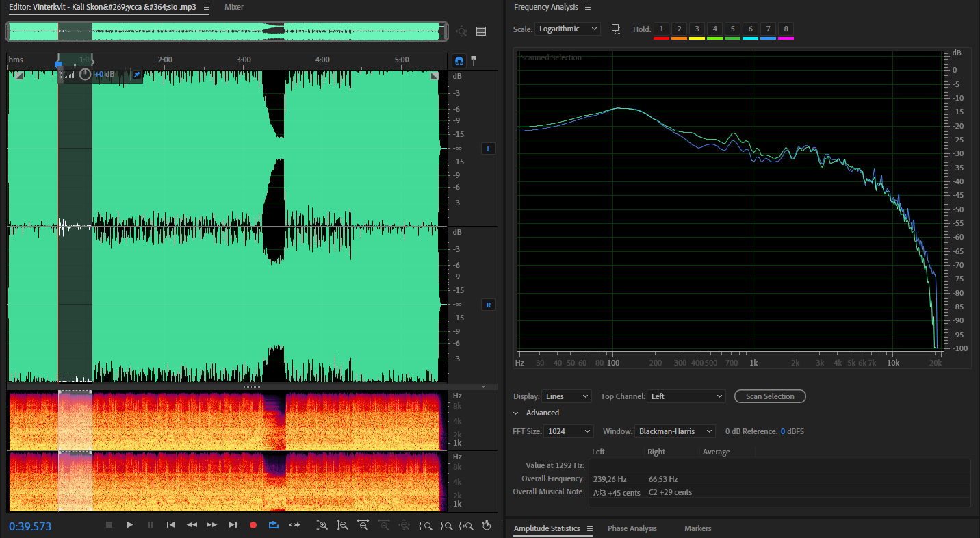Open the Blackman-Harris window dropdown
This screenshot has width=980, height=538.
(x=675, y=431)
